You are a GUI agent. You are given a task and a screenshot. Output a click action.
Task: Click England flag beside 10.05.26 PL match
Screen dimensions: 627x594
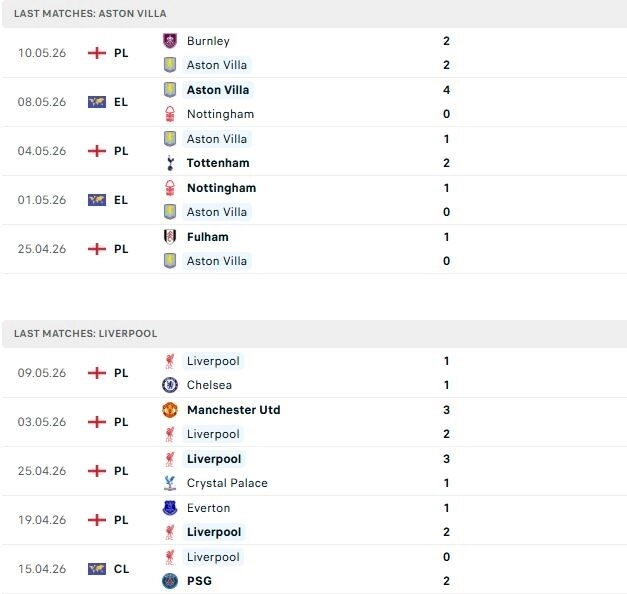pos(97,53)
